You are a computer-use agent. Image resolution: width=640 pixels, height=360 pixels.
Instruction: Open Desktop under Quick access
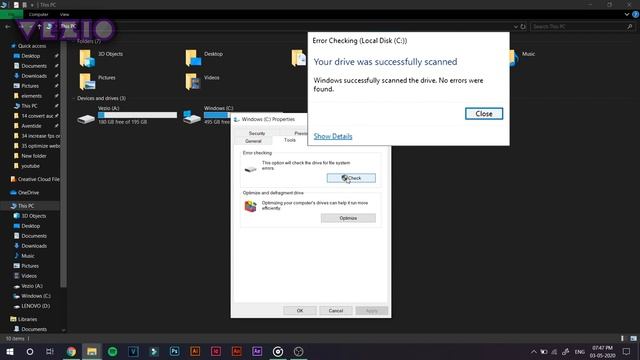coord(31,56)
